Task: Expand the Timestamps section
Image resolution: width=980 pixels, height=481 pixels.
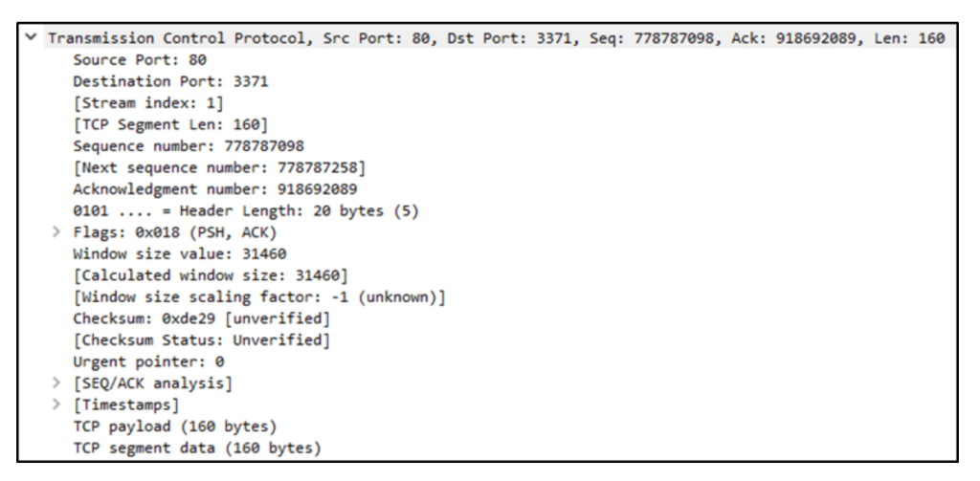Action: (x=57, y=405)
